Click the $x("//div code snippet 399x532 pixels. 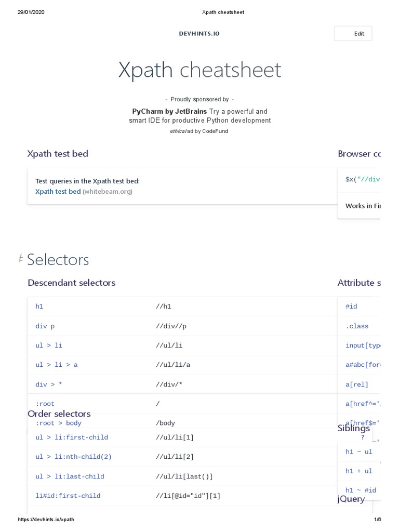pyautogui.click(x=363, y=179)
